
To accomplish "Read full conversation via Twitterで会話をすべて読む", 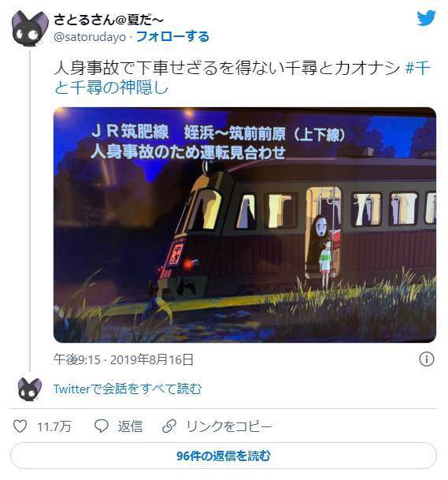I will click(128, 389).
